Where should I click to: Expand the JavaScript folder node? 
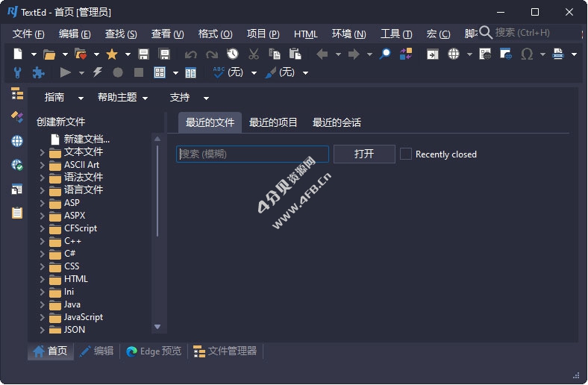(x=42, y=317)
